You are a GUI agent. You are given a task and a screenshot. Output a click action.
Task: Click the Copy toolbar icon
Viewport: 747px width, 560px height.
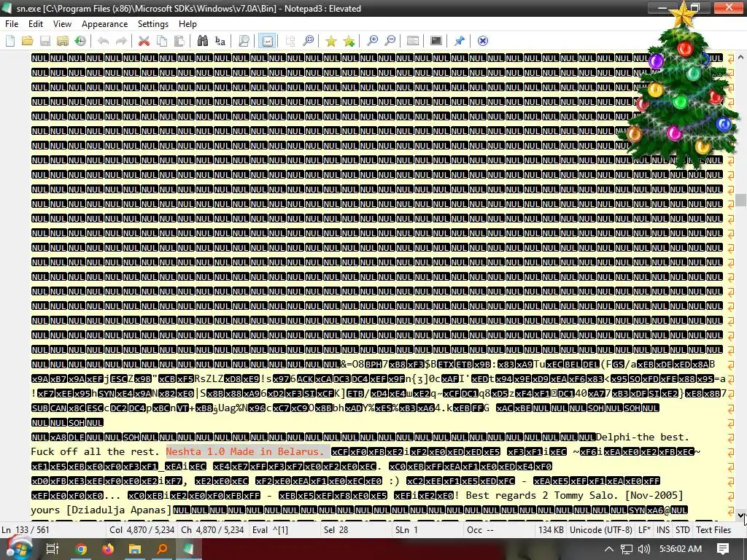pyautogui.click(x=162, y=41)
